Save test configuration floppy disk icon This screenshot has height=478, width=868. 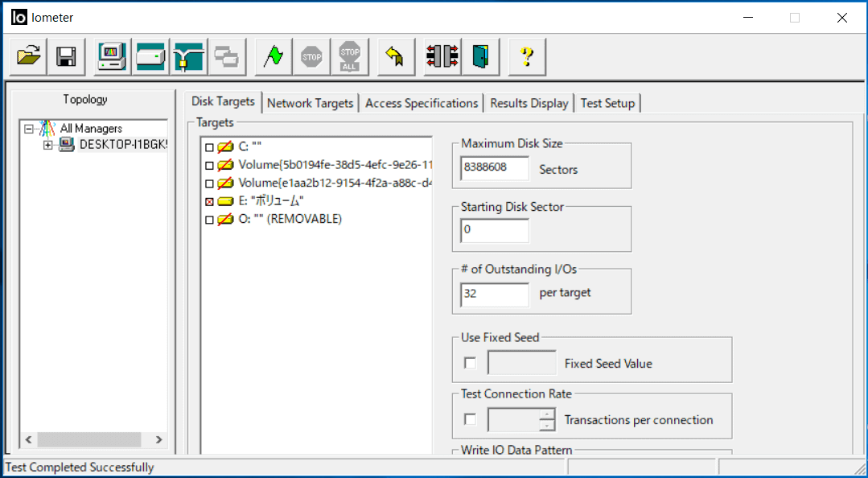tap(67, 56)
